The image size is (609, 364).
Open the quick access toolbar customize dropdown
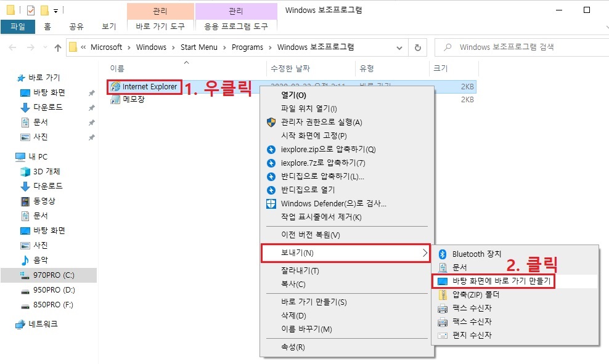tap(56, 11)
